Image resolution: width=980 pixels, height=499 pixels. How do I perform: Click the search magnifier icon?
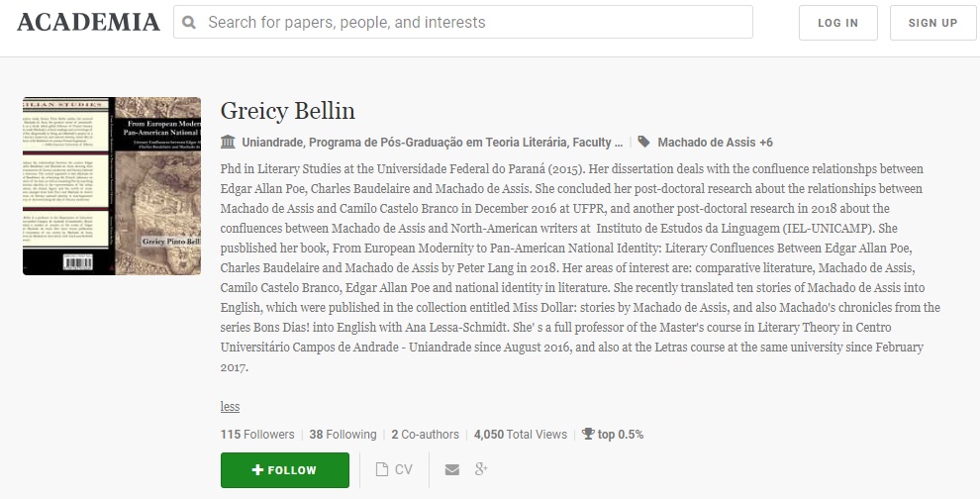pos(189,23)
